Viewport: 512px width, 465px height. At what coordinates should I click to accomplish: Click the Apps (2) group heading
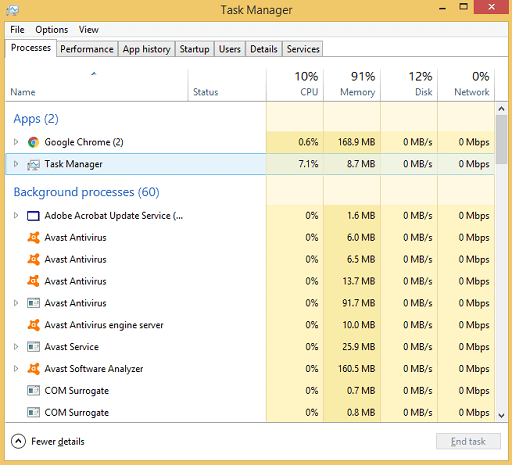(x=36, y=119)
